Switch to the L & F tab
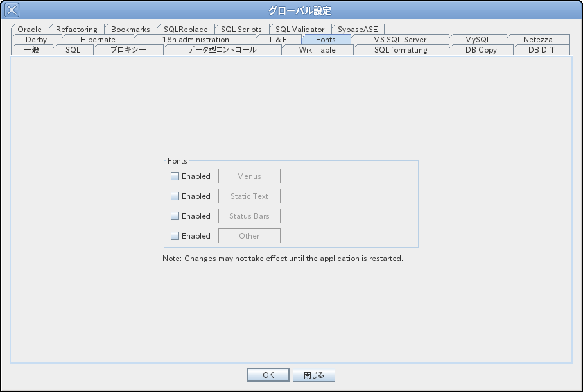 pos(279,39)
